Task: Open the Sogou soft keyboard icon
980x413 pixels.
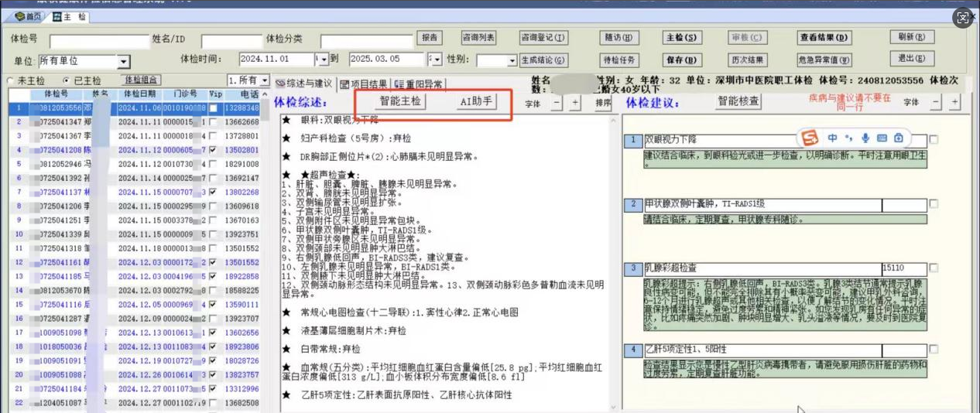Action: (882, 138)
